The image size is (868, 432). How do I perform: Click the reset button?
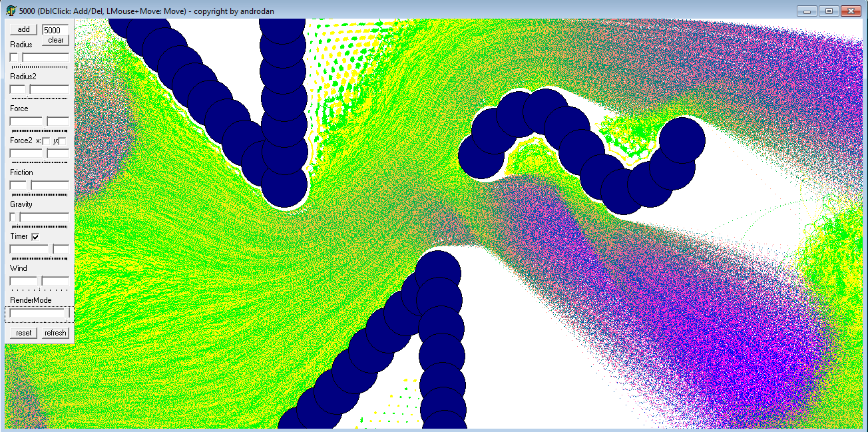[23, 332]
